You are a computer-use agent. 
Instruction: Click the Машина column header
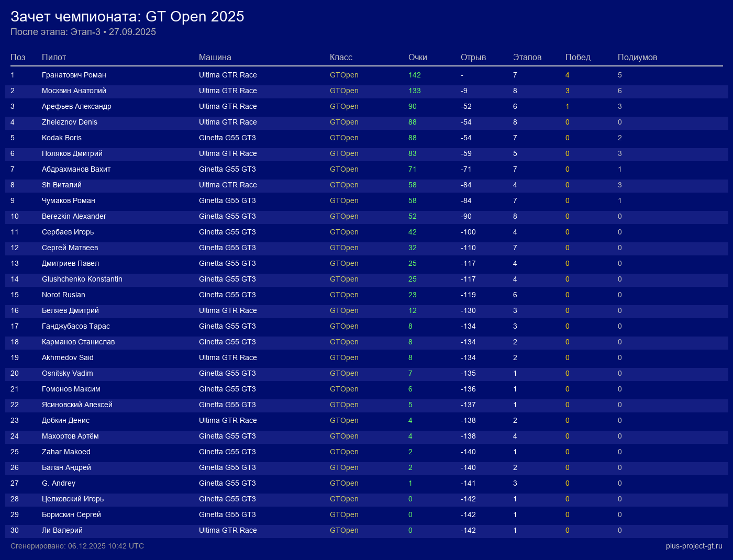215,58
